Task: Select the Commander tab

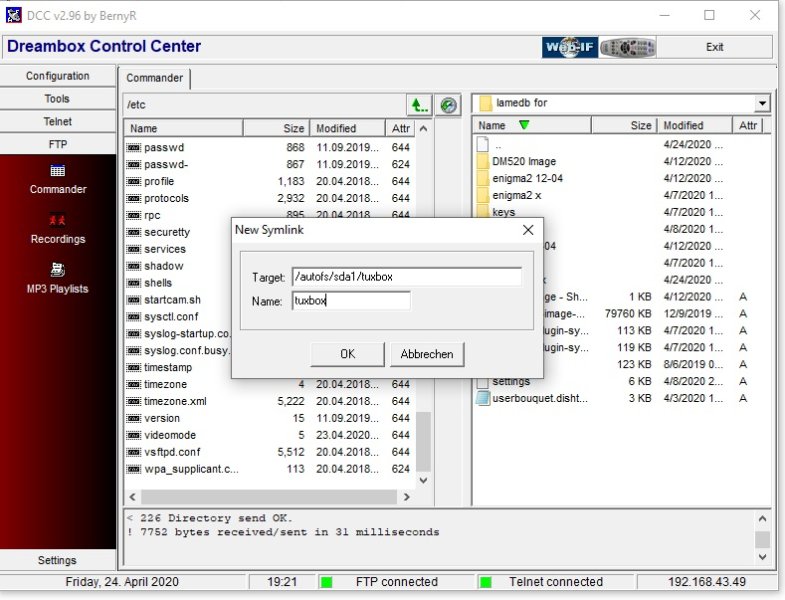Action: coord(154,78)
